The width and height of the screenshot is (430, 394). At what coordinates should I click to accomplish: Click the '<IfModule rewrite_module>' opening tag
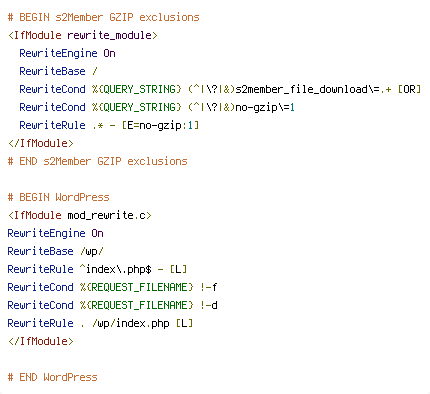pyautogui.click(x=83, y=35)
